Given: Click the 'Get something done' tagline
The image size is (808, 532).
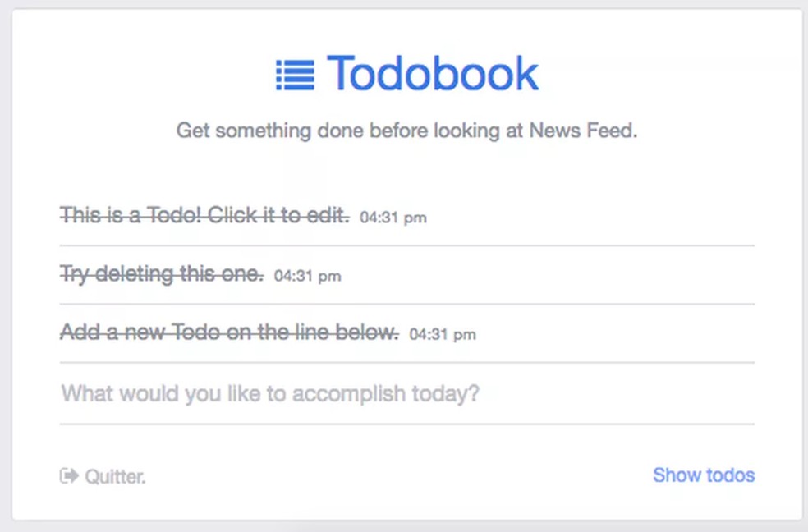Looking at the screenshot, I should (x=406, y=131).
